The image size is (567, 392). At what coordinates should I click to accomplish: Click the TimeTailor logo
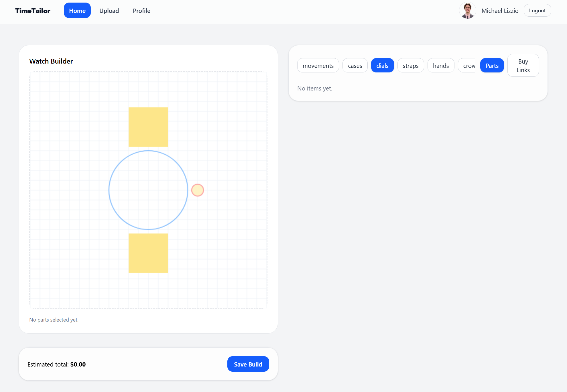(x=33, y=11)
